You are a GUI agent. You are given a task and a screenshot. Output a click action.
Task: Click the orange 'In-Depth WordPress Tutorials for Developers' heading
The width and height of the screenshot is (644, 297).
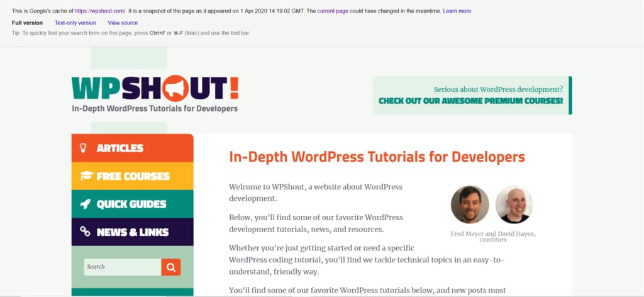pos(377,157)
